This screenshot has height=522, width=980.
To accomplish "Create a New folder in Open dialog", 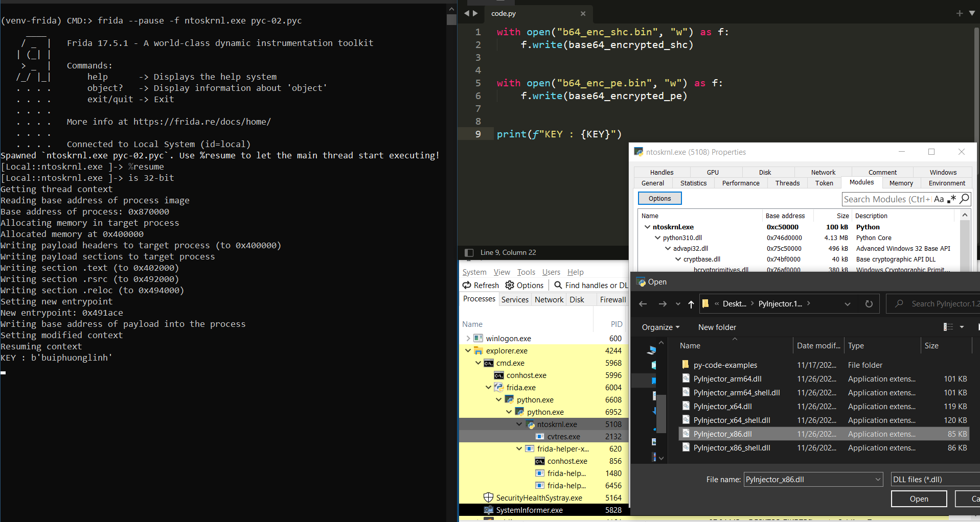I will click(x=717, y=327).
